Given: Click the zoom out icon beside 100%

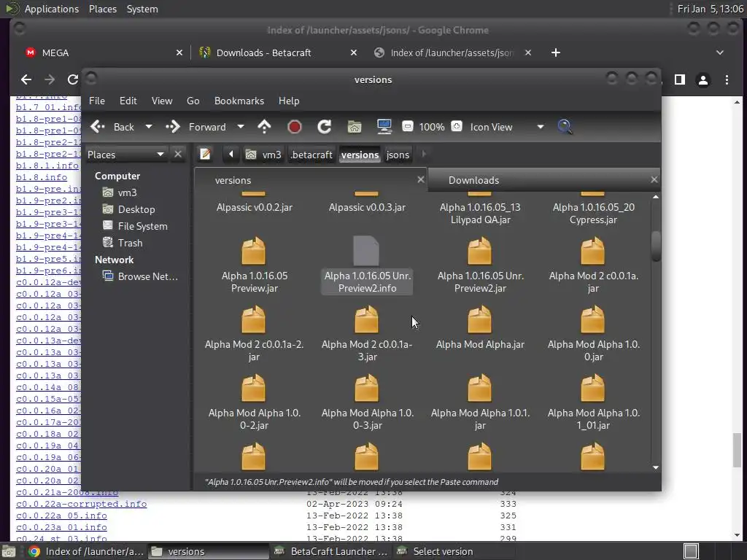Looking at the screenshot, I should pos(408,126).
